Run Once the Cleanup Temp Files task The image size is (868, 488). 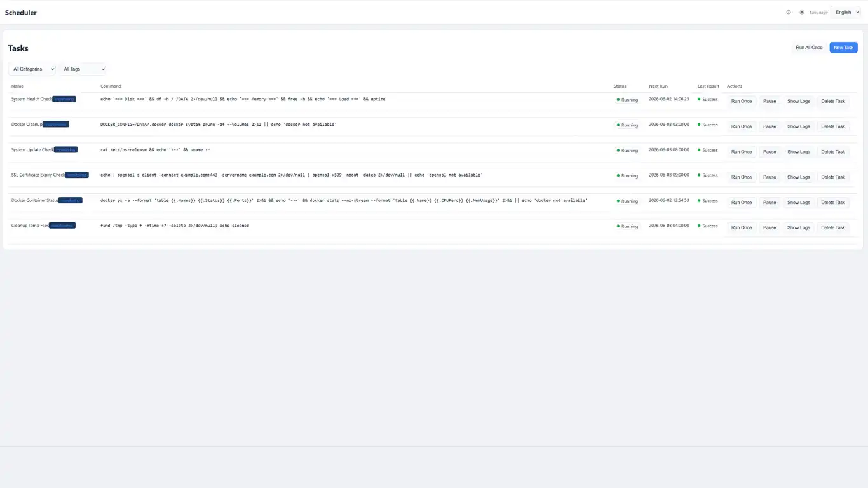pyautogui.click(x=742, y=227)
